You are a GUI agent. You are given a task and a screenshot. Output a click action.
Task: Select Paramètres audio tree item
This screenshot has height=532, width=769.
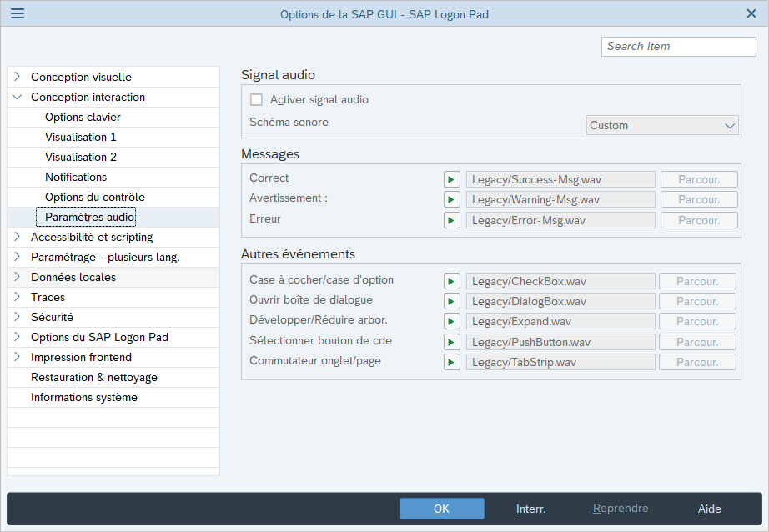[x=90, y=217]
